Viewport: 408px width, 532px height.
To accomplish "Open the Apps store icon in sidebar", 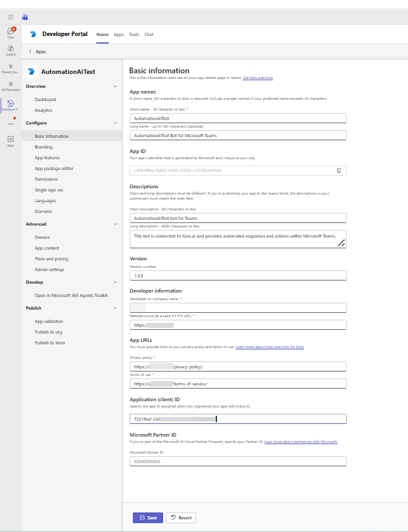I will (11, 140).
